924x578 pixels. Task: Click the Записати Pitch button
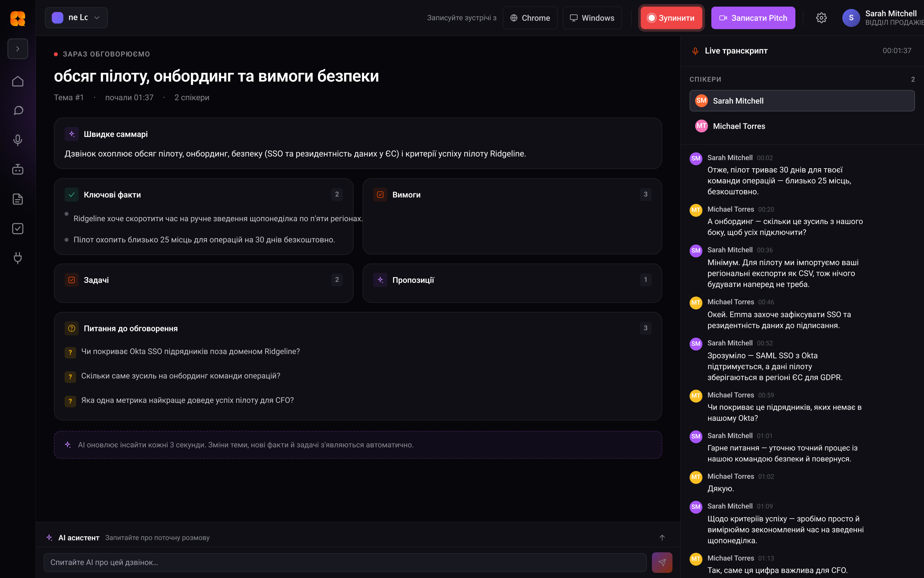(x=753, y=18)
